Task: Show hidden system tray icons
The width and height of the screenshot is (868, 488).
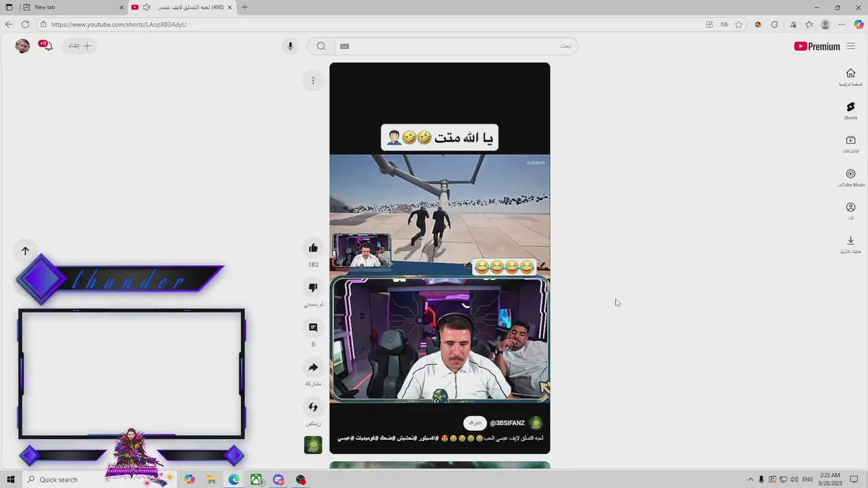Action: [x=750, y=480]
